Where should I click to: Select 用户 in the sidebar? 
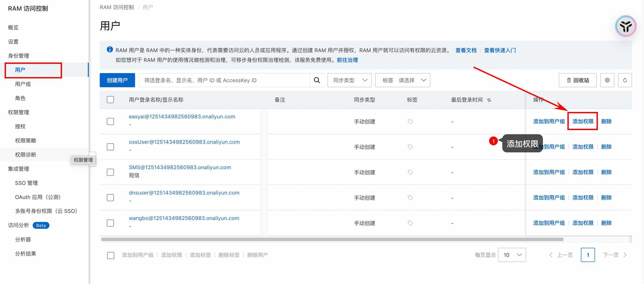tap(20, 70)
